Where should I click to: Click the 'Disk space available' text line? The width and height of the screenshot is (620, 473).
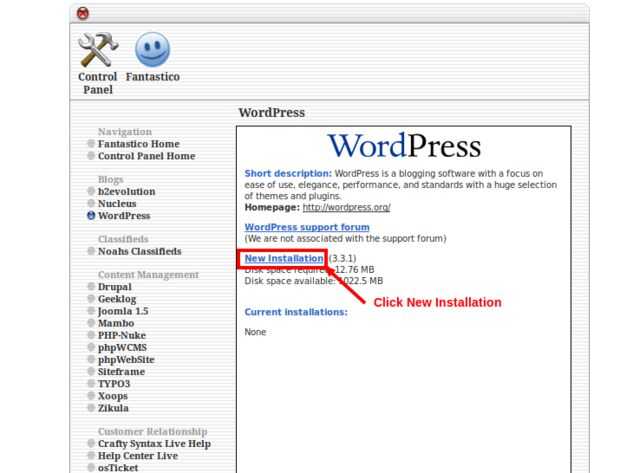pyautogui.click(x=314, y=281)
